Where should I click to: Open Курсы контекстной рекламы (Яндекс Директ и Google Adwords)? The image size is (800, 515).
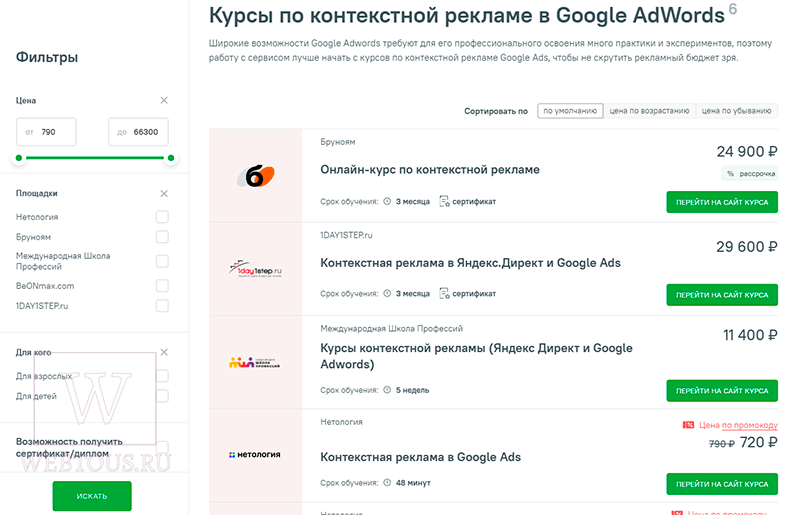pyautogui.click(x=476, y=356)
